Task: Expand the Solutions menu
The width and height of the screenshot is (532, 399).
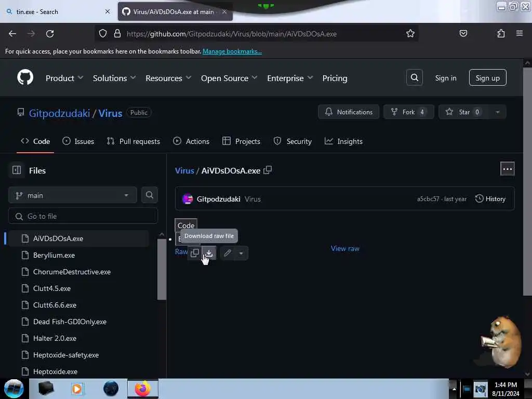Action: [114, 78]
